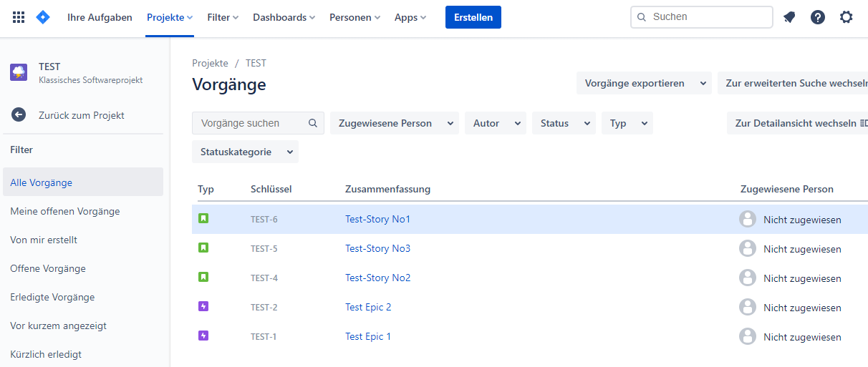Open the help question mark icon

click(x=818, y=17)
